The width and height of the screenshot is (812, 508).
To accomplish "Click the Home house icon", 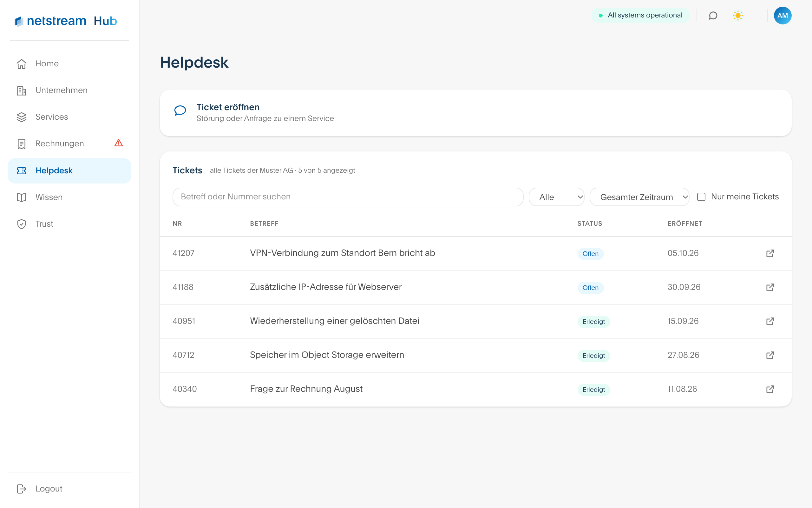I will point(22,64).
